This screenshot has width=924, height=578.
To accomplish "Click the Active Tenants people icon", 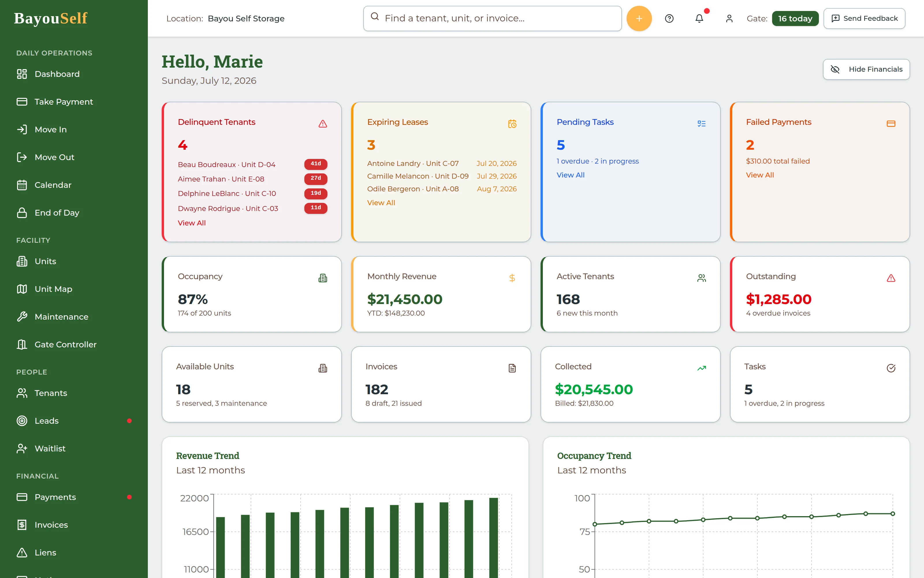I will 701,278.
